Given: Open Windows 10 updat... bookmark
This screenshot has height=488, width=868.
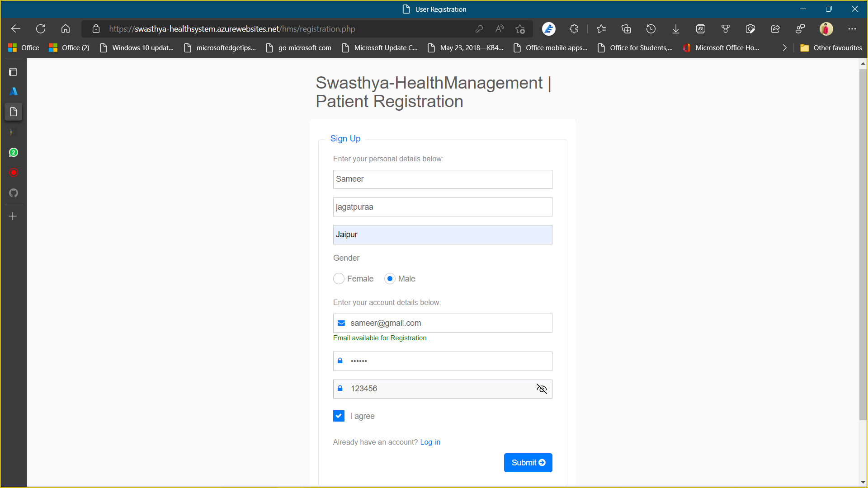Looking at the screenshot, I should pos(137,48).
